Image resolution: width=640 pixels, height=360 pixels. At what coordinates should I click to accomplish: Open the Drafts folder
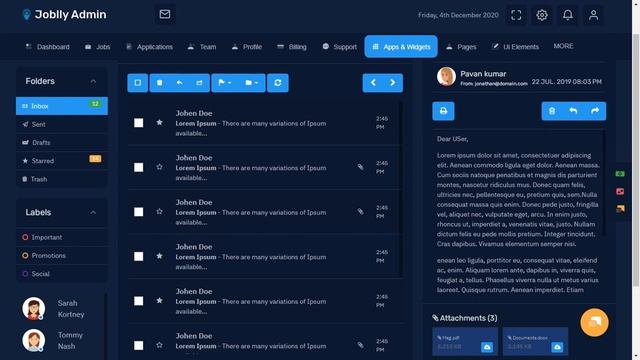pos(62,142)
